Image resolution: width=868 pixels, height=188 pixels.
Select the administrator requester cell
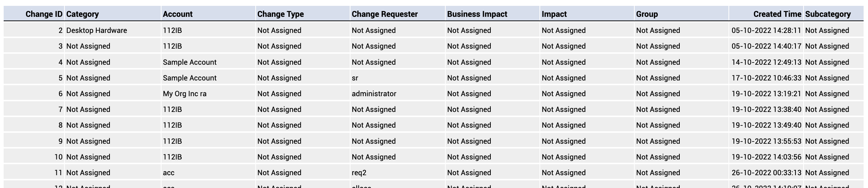tap(374, 94)
